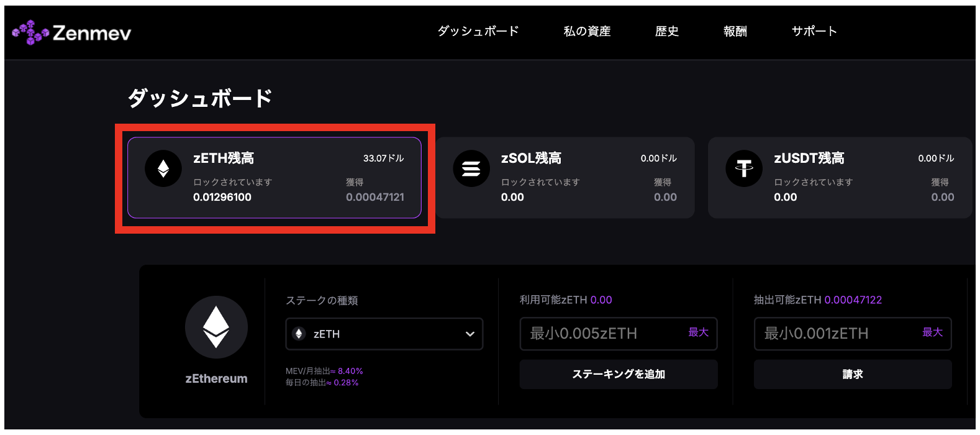Focus the 最小0.001zETH withdrawal input field
Screen dimensions: 980x435
click(835, 334)
